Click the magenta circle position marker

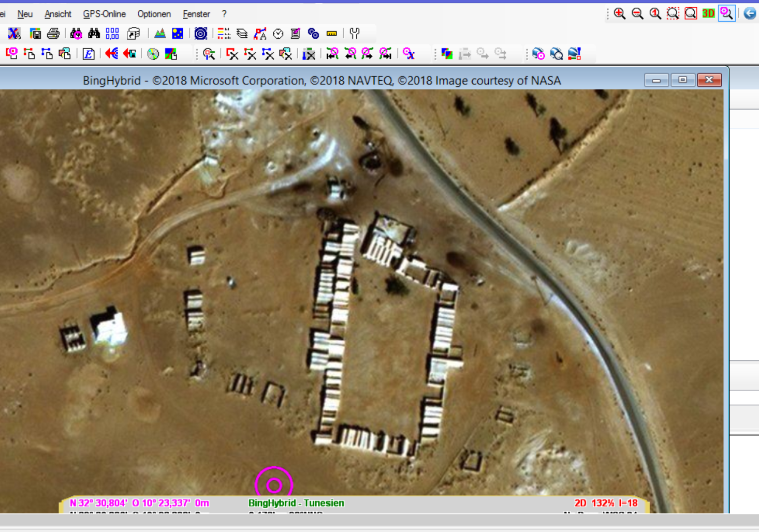274,485
